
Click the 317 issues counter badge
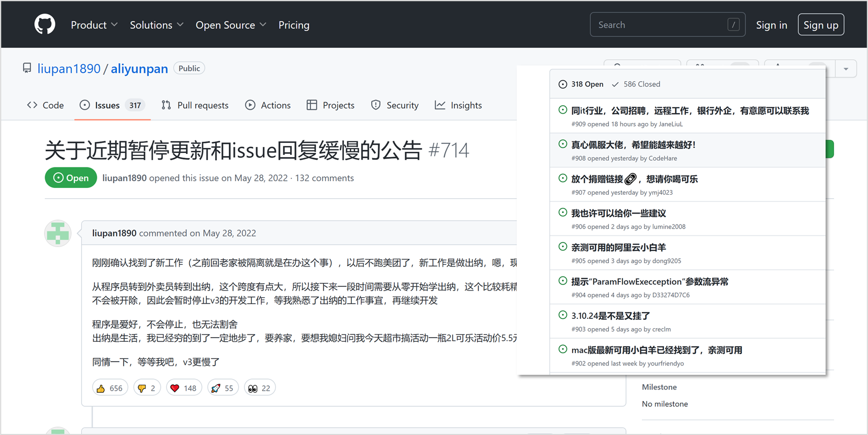click(135, 105)
